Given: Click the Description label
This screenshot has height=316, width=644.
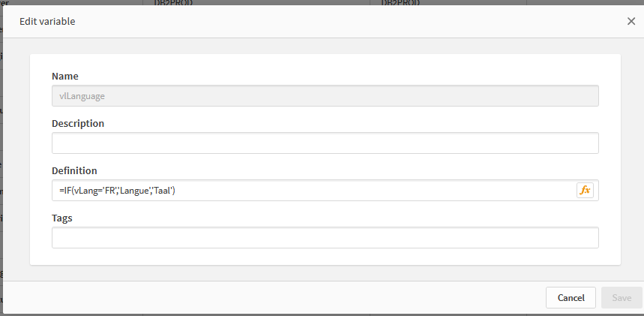Looking at the screenshot, I should [78, 123].
